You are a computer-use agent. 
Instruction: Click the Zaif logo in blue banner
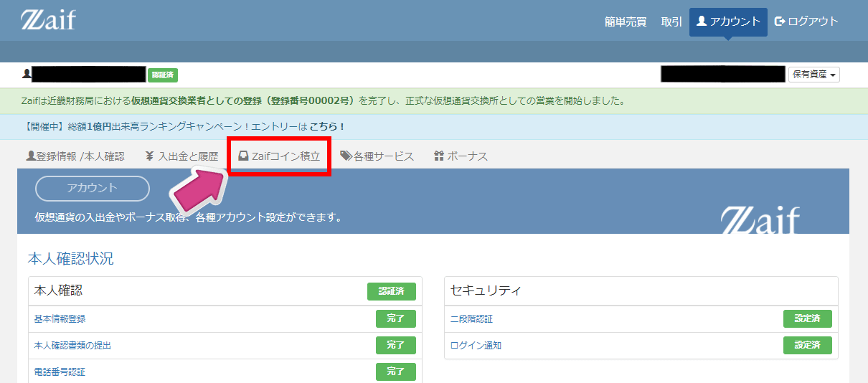[760, 221]
